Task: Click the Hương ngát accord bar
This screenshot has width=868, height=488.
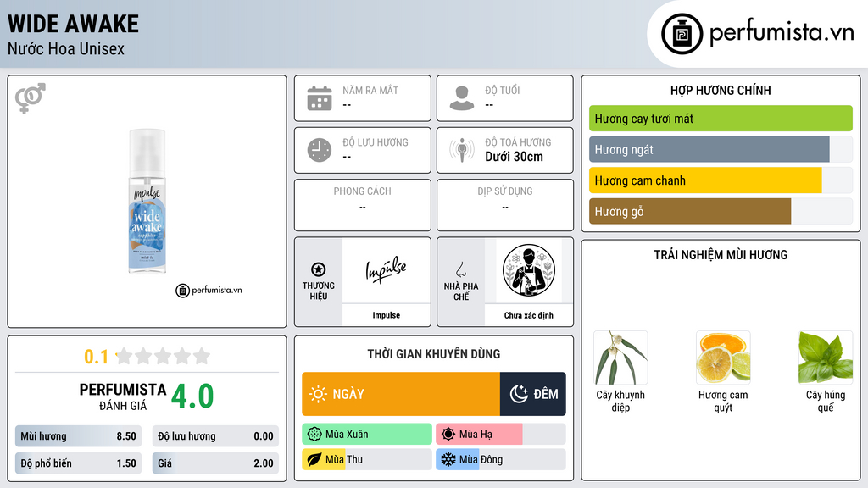Action: [721, 149]
